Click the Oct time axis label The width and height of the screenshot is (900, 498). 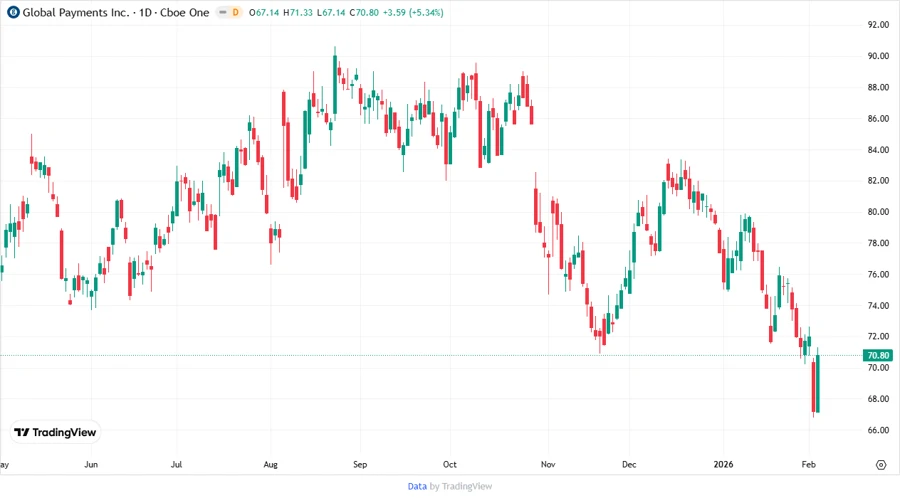tap(449, 464)
